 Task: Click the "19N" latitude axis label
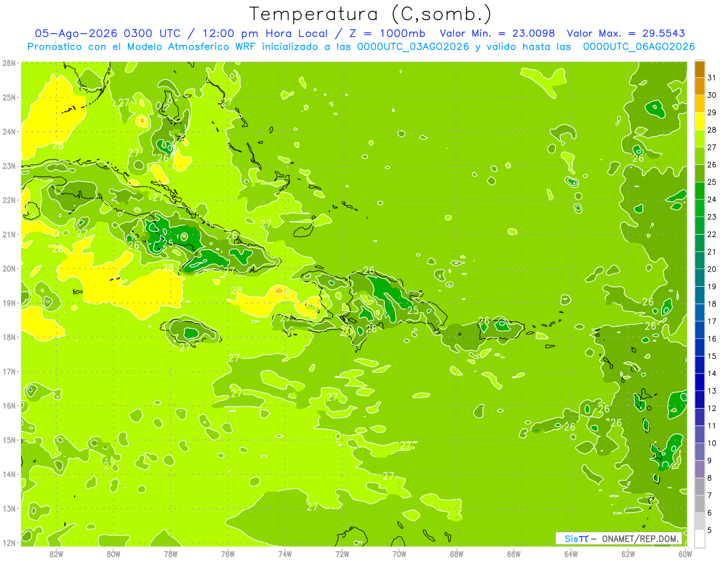point(9,303)
